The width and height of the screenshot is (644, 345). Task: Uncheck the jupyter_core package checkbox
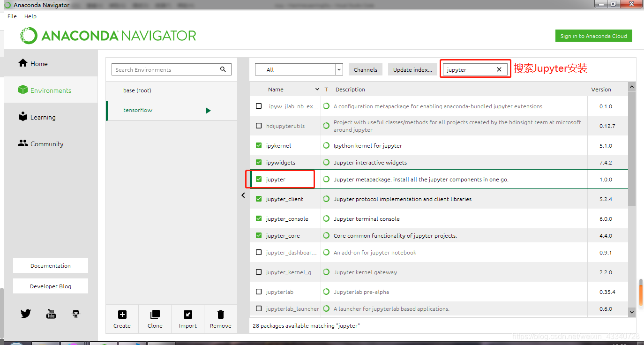(x=259, y=236)
